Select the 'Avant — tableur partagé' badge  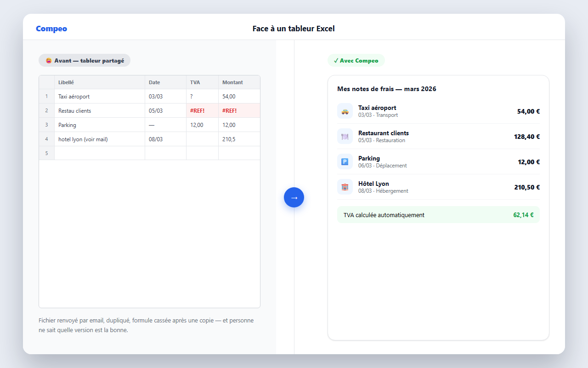click(85, 60)
